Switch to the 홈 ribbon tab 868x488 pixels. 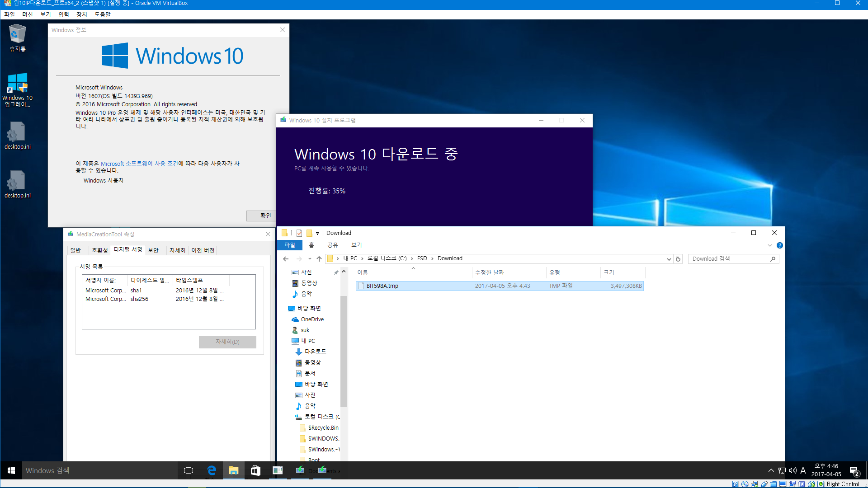coord(311,245)
